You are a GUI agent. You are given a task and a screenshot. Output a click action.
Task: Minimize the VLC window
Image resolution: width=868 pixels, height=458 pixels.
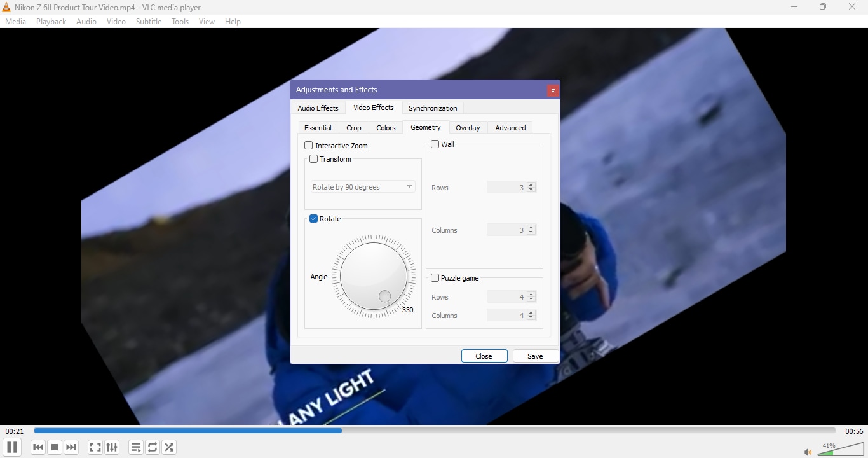tap(794, 8)
